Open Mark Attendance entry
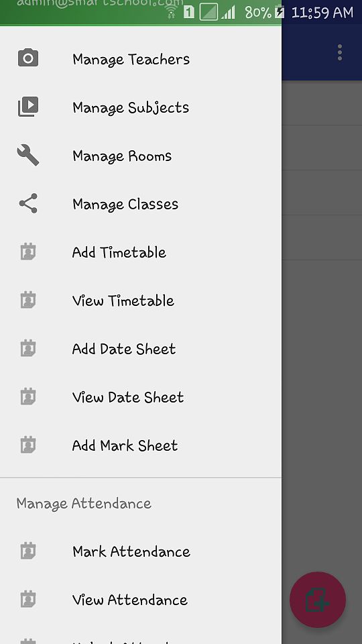The height and width of the screenshot is (644, 362). [141, 551]
